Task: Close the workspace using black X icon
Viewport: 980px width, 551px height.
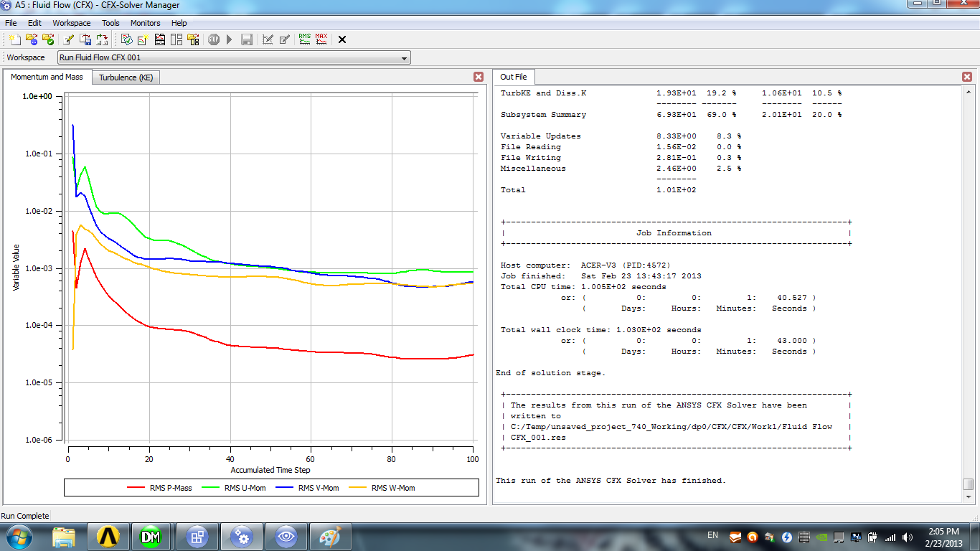Action: (x=342, y=39)
